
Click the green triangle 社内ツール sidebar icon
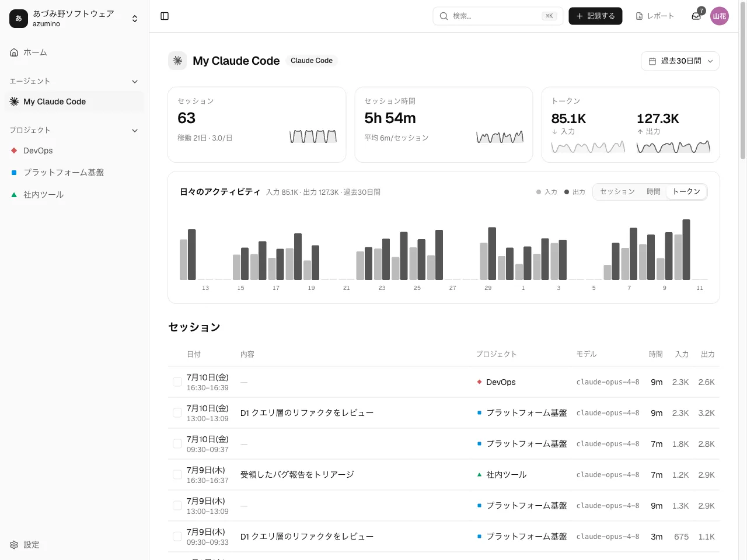tap(14, 195)
